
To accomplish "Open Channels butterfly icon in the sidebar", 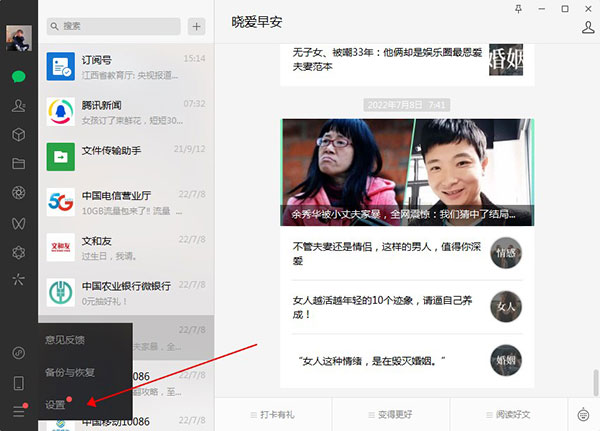I will 18,221.
